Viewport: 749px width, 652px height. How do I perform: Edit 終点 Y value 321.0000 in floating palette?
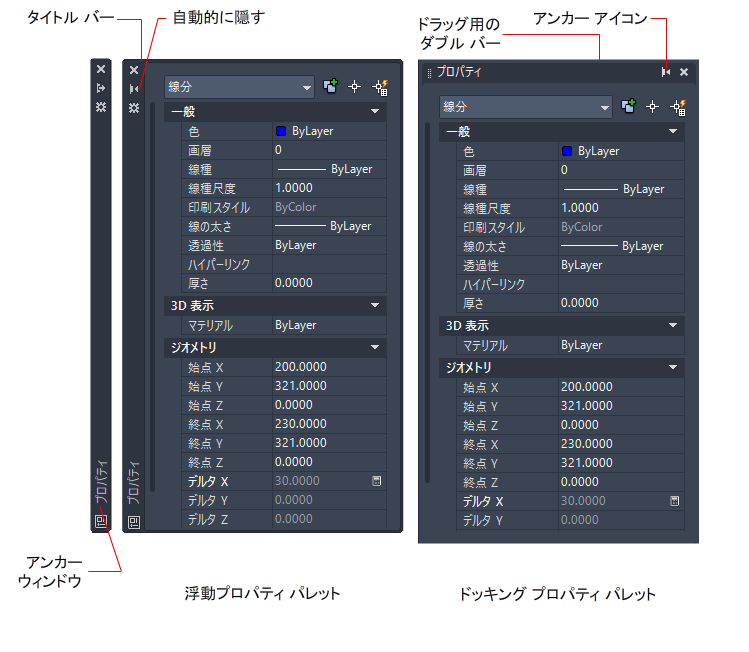[329, 443]
